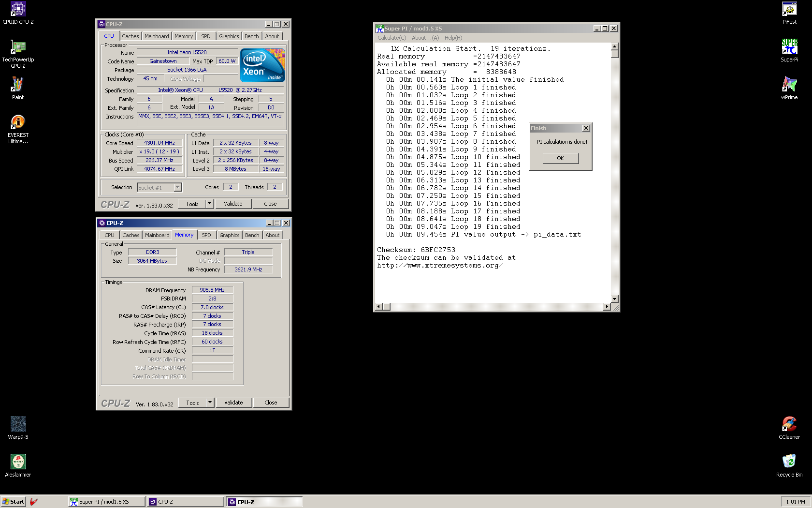Click Close button in Memory CPU-Z window
This screenshot has width=812, height=508.
(x=271, y=403)
